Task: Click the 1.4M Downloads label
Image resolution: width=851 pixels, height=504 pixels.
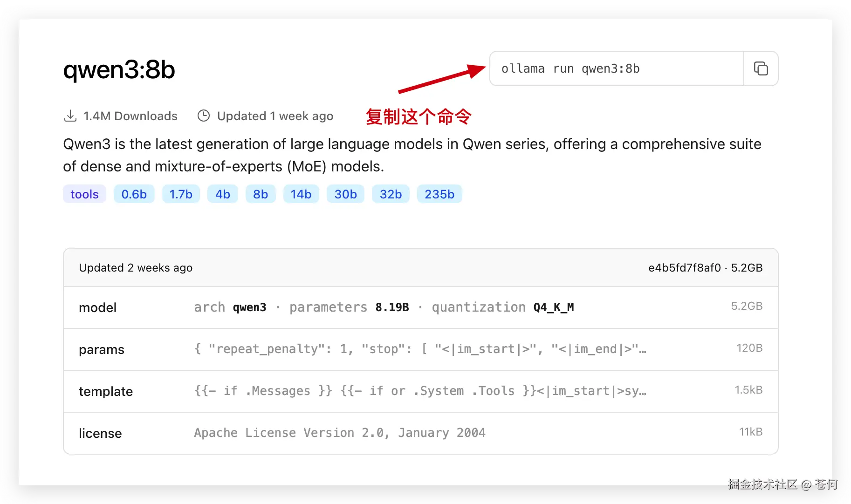Action: (x=130, y=116)
